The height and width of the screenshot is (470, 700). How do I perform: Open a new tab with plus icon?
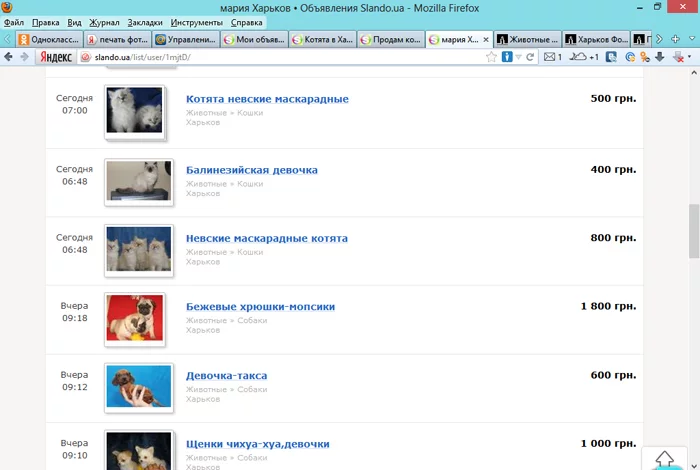[675, 39]
